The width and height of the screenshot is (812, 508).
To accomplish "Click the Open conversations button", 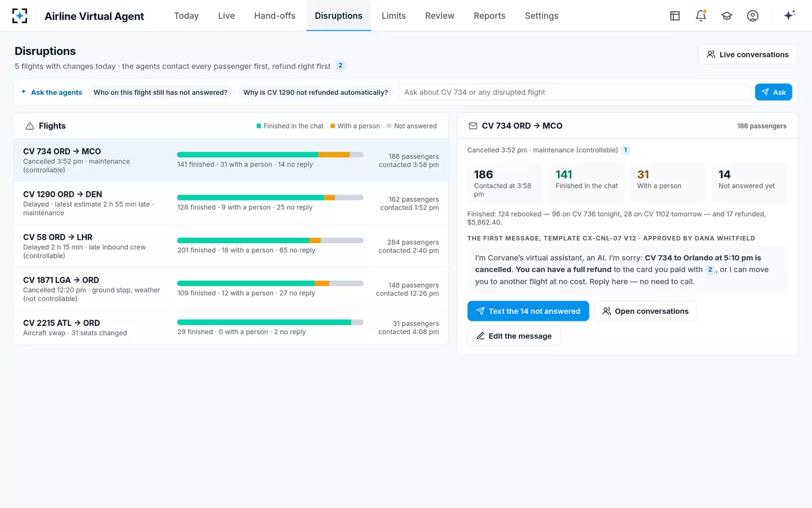I will pyautogui.click(x=645, y=311).
